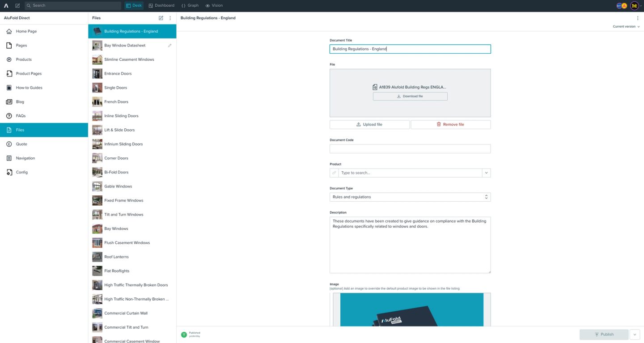Switch to the Dashboard tab

point(161,5)
